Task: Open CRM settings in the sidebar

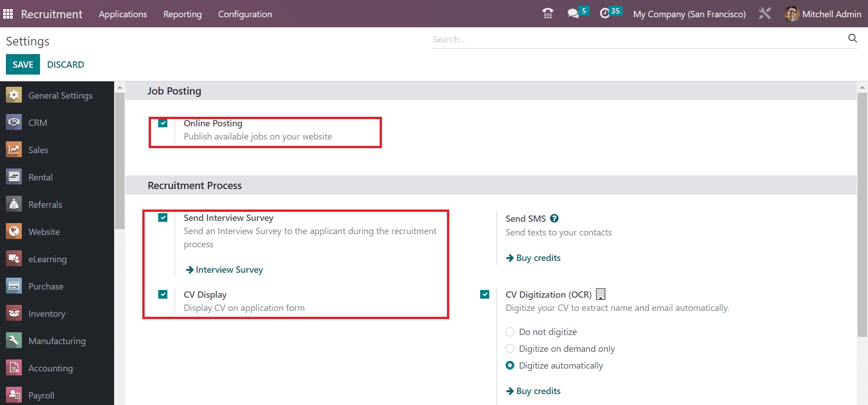Action: [38, 123]
